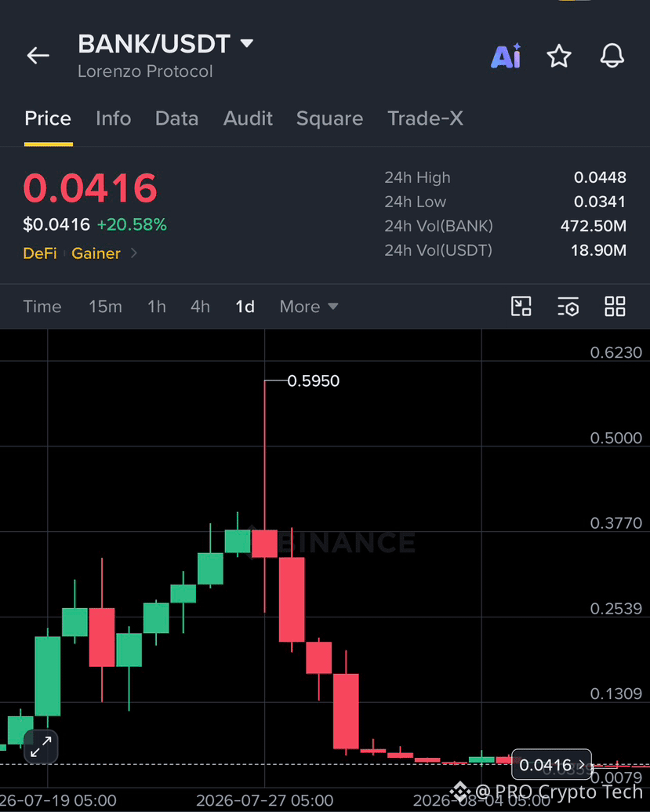Open the Audit tab
Viewport: 650px width, 812px height.
coord(248,118)
